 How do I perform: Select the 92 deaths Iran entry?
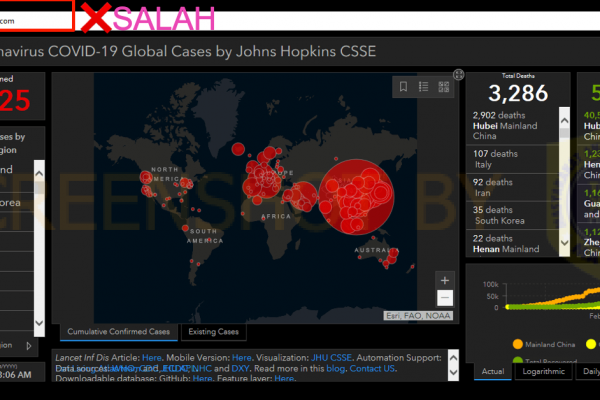pos(512,188)
